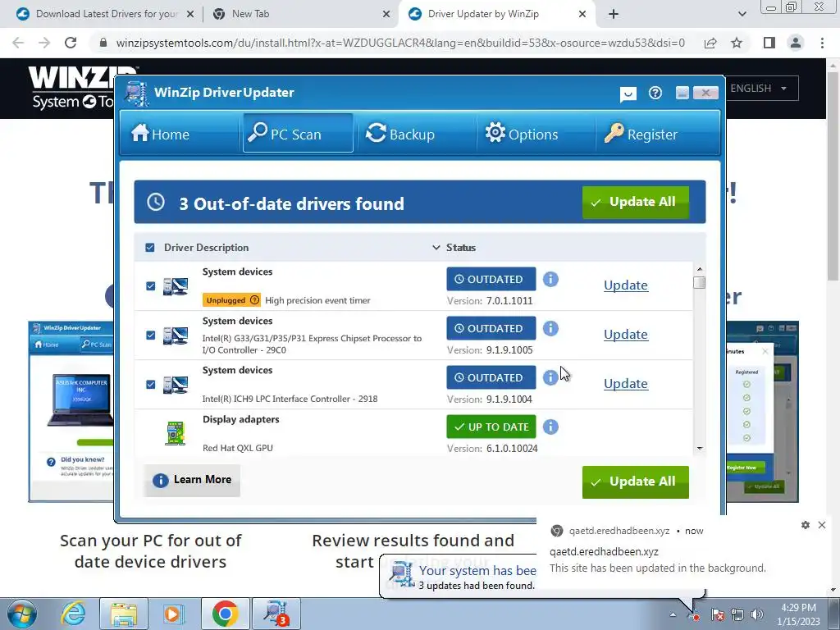The height and width of the screenshot is (630, 840).
Task: Click the WinZip System Tools website logo
Action: tap(72, 89)
